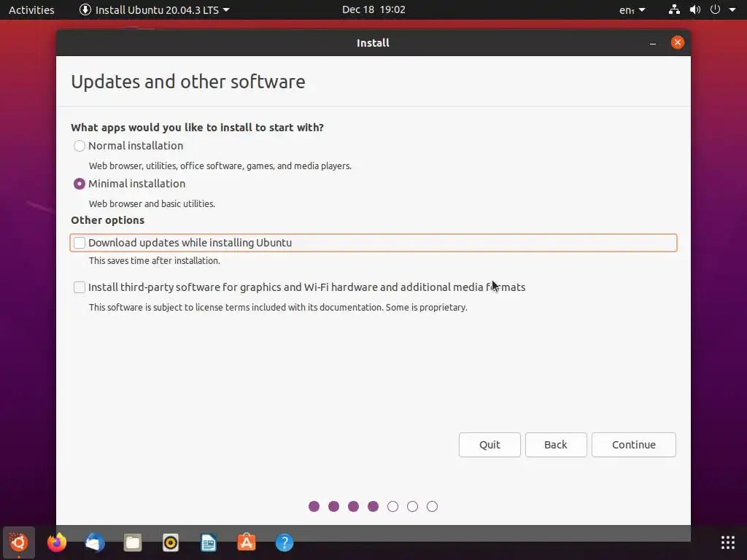
Task: Open LibreOffice Writer from the dock
Action: 209,542
